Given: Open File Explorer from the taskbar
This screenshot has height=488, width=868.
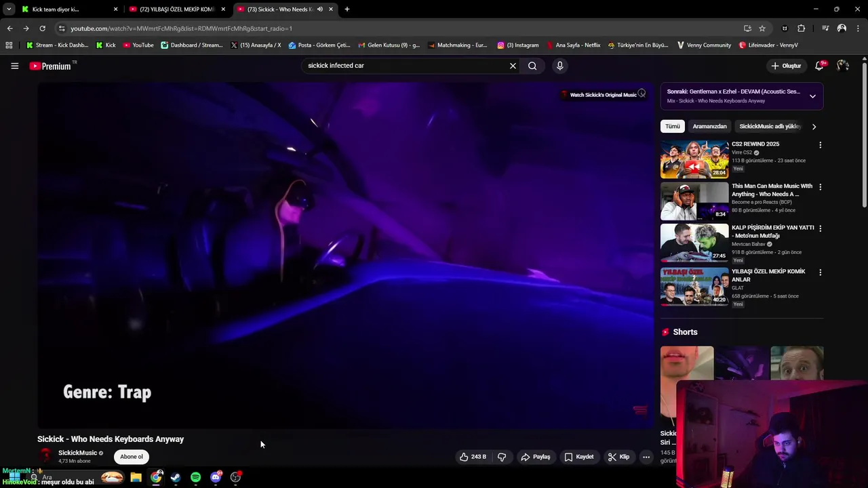Looking at the screenshot, I should pos(136,477).
